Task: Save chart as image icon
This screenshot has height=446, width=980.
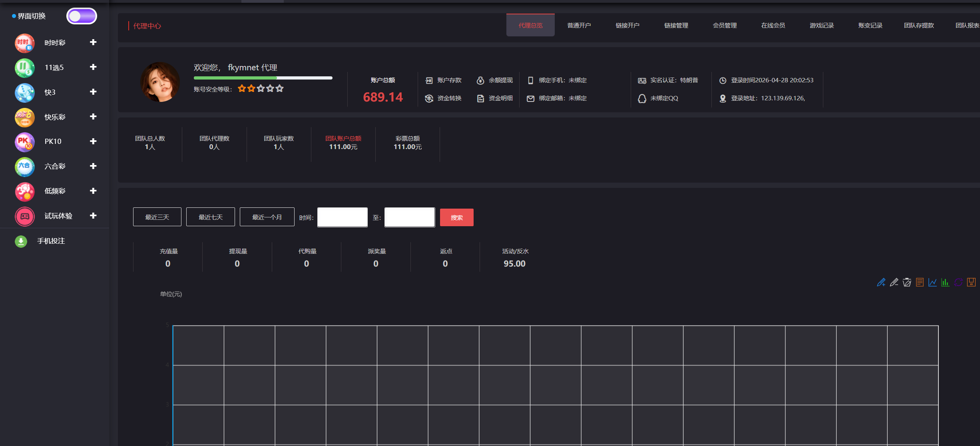Action: point(971,283)
